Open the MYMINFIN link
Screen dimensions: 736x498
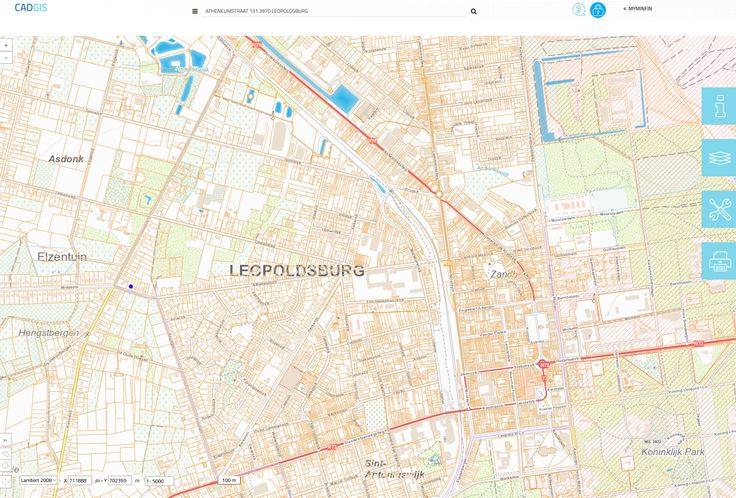point(638,8)
